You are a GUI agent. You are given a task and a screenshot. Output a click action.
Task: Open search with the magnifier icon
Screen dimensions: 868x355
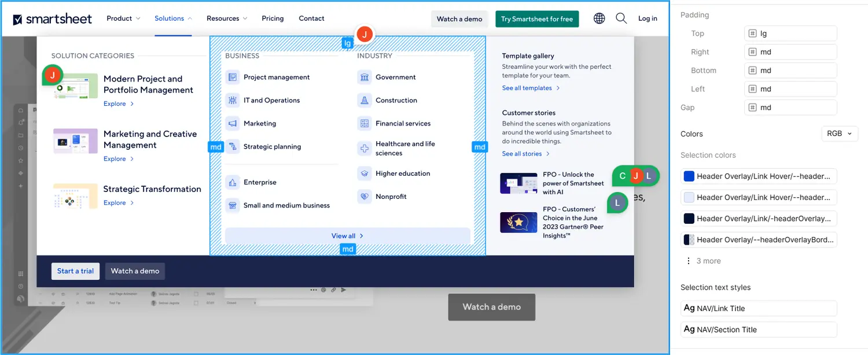(621, 19)
